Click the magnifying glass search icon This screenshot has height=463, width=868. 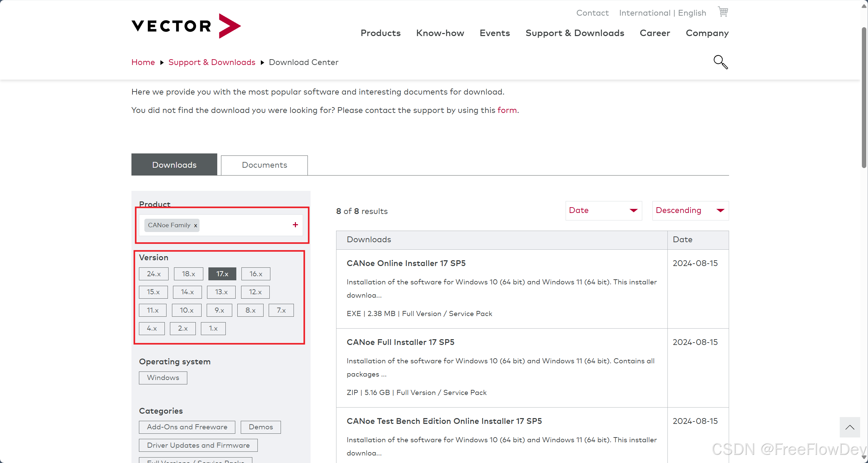pyautogui.click(x=720, y=62)
